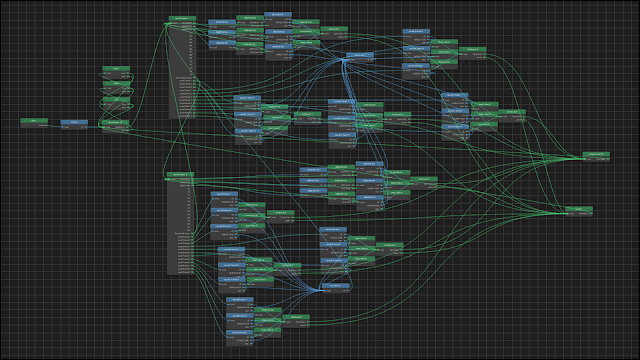The image size is (640, 360).
Task: Click the header of the upper tall gray list node
Action: (182, 18)
